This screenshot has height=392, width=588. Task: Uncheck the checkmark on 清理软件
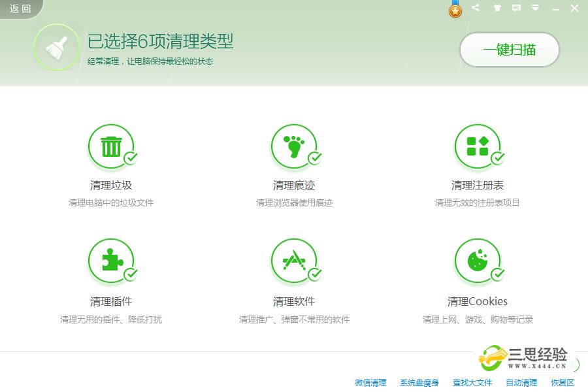tap(315, 274)
